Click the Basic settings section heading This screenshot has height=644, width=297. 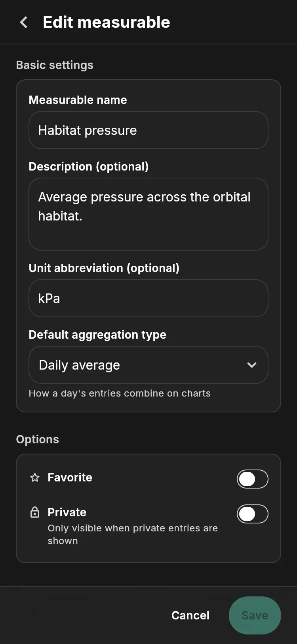[x=55, y=65]
